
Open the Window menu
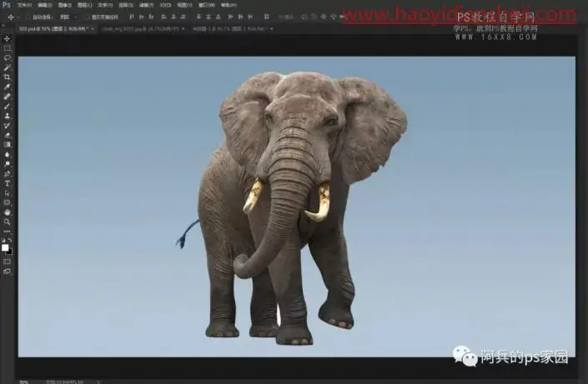[207, 5]
